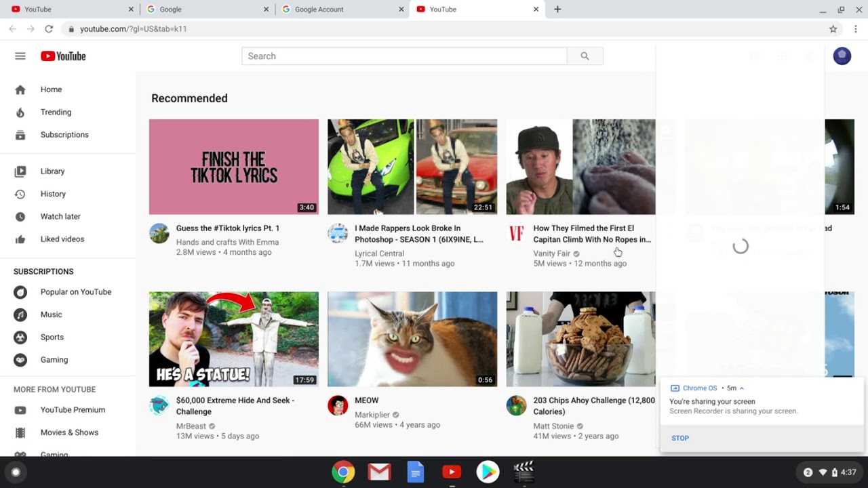Open a new browser tab
The height and width of the screenshot is (488, 868).
click(557, 9)
